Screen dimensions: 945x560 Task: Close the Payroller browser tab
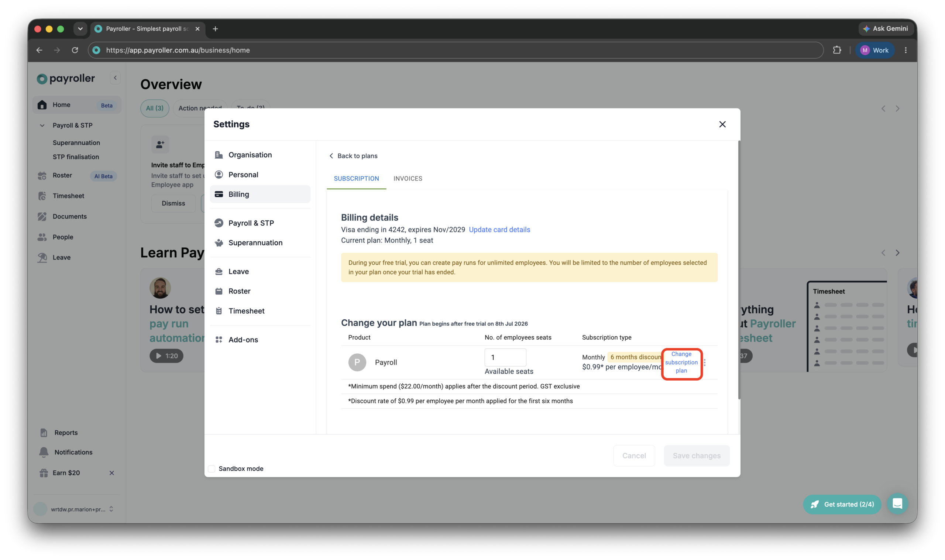tap(197, 29)
